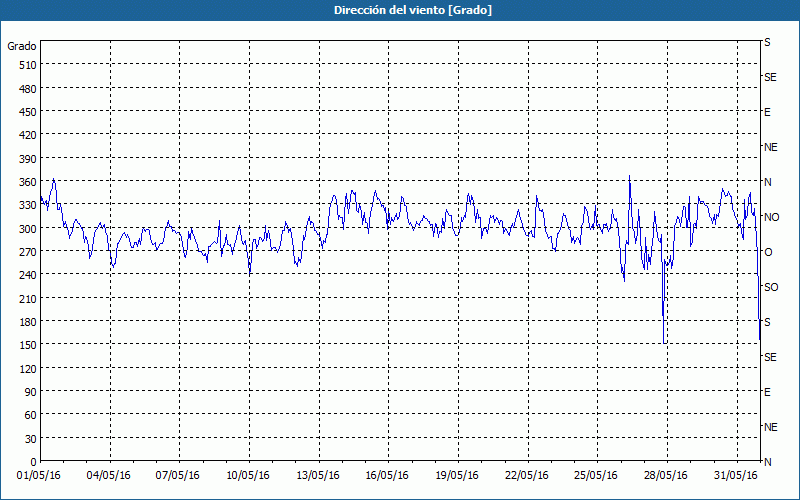
Task: Click the date label 25/05/16
Action: click(596, 476)
